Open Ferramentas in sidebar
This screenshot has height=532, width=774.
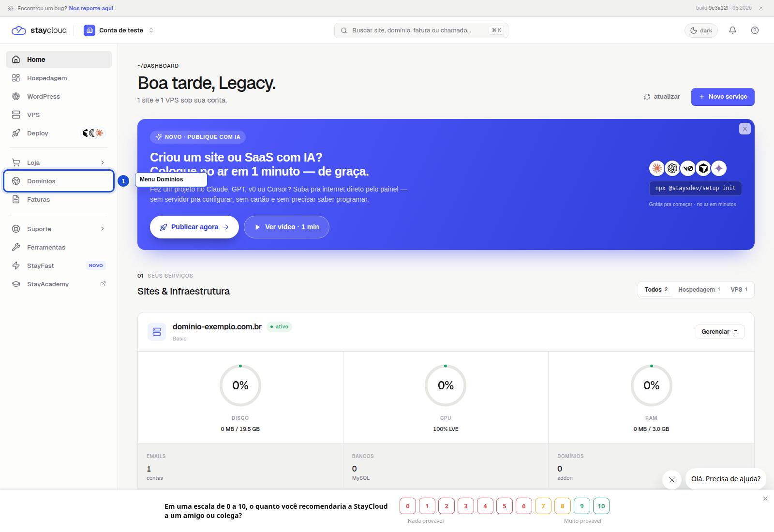click(59, 247)
